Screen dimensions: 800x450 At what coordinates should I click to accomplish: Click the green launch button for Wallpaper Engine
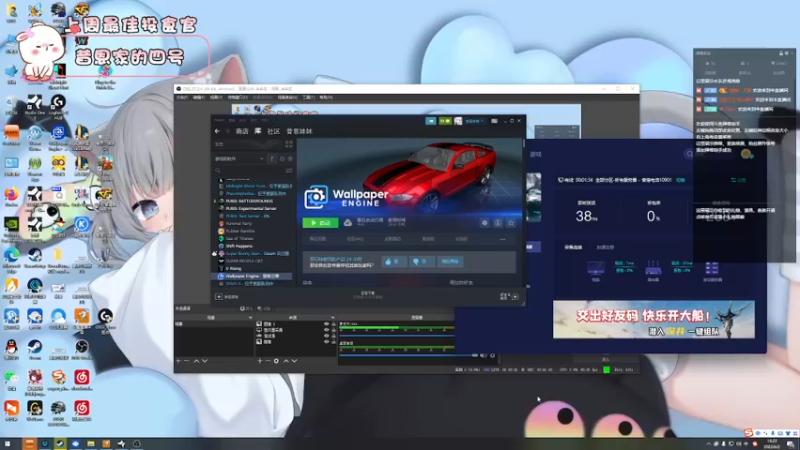click(x=320, y=223)
